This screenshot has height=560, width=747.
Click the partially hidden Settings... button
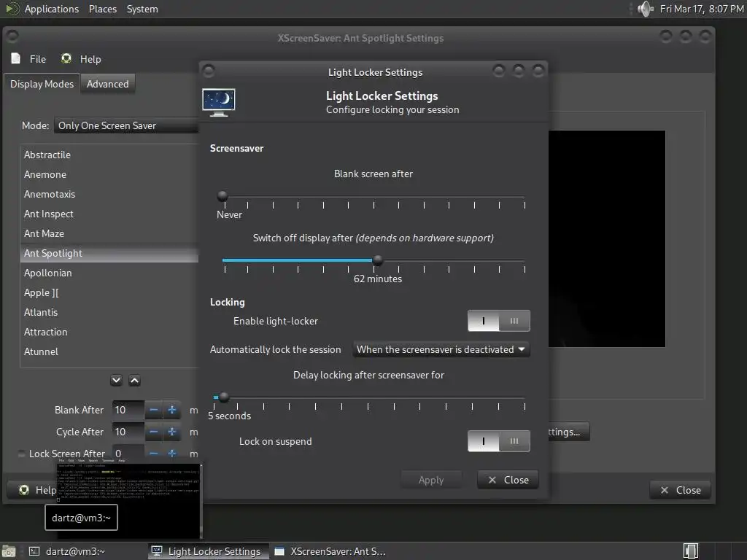coord(569,432)
